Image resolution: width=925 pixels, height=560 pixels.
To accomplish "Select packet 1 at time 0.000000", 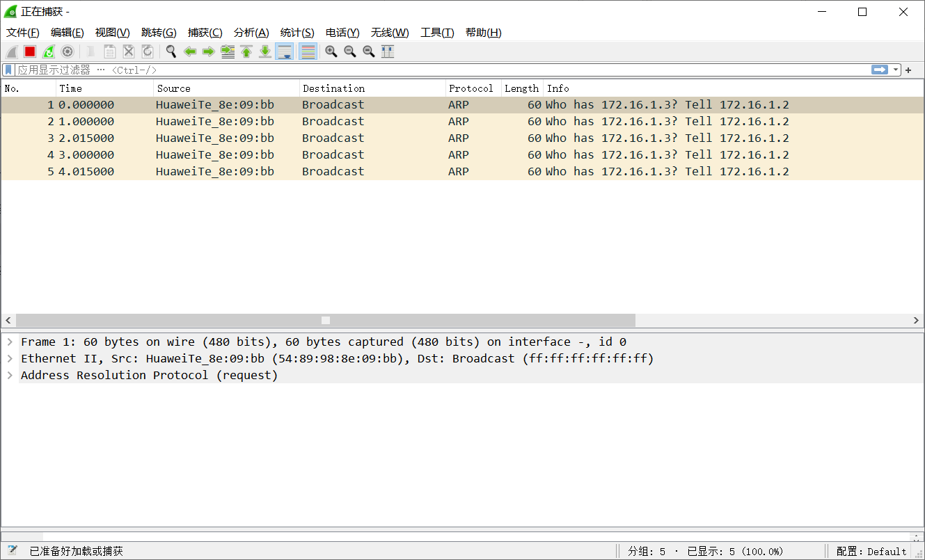I will pyautogui.click(x=462, y=105).
